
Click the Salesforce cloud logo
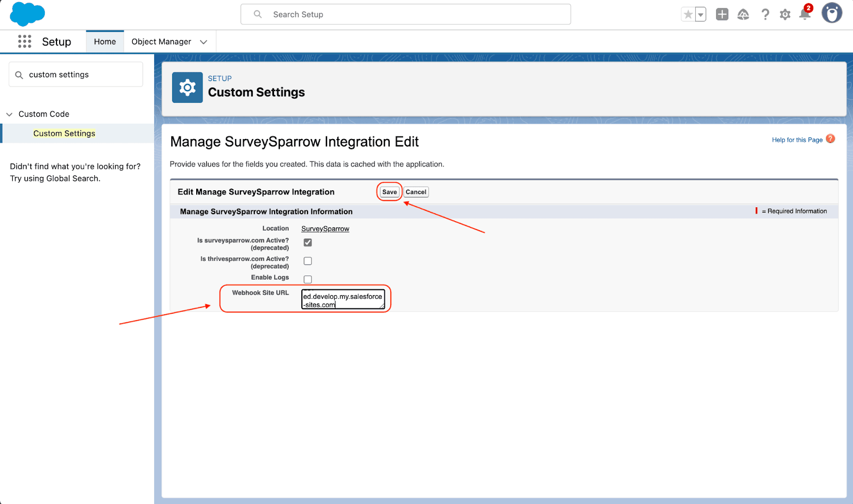coord(27,14)
